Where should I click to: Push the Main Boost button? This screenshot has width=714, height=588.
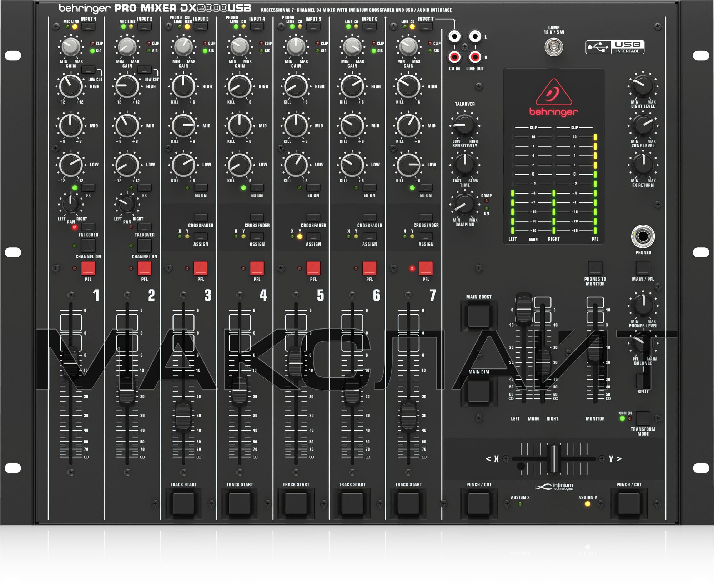coord(479,316)
